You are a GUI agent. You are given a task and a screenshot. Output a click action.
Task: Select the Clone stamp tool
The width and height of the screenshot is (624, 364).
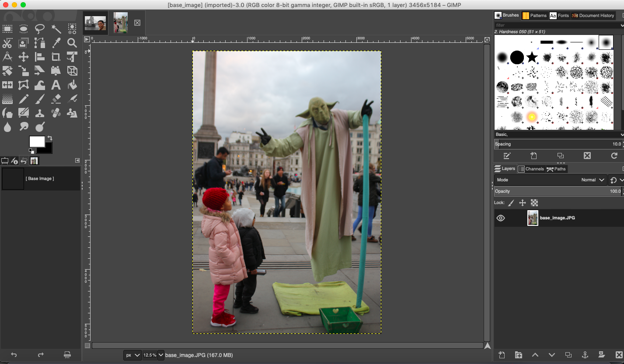point(40,113)
